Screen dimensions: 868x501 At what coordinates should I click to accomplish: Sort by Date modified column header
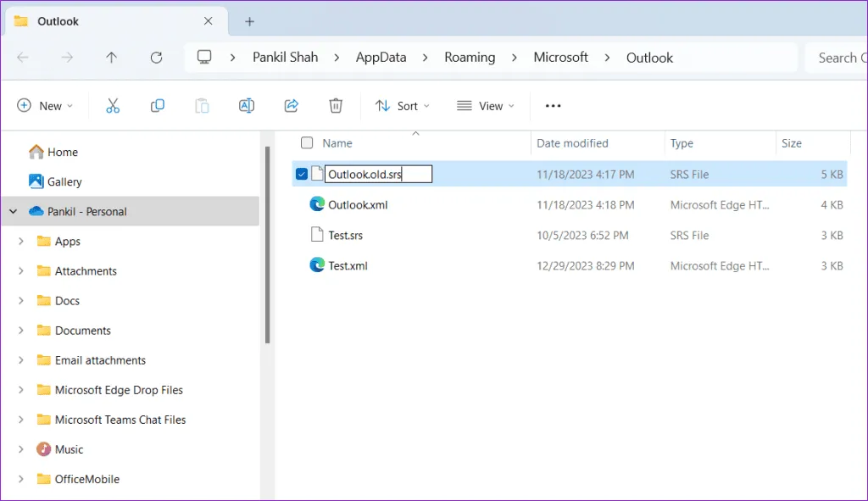click(572, 143)
